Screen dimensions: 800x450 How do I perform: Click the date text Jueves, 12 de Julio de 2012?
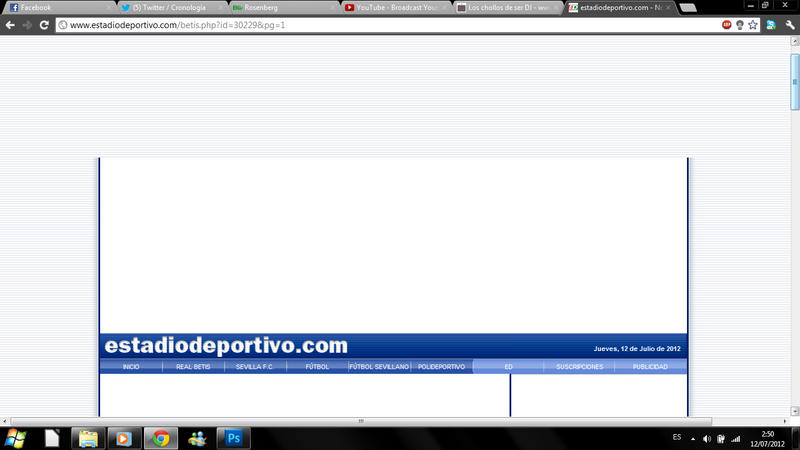[637, 349]
